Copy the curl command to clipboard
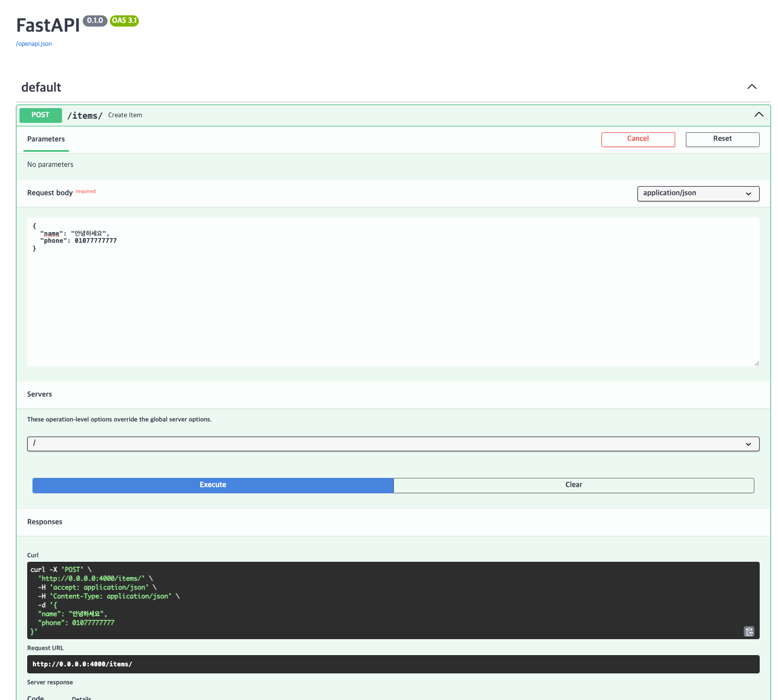Image resolution: width=778 pixels, height=700 pixels. tap(748, 631)
